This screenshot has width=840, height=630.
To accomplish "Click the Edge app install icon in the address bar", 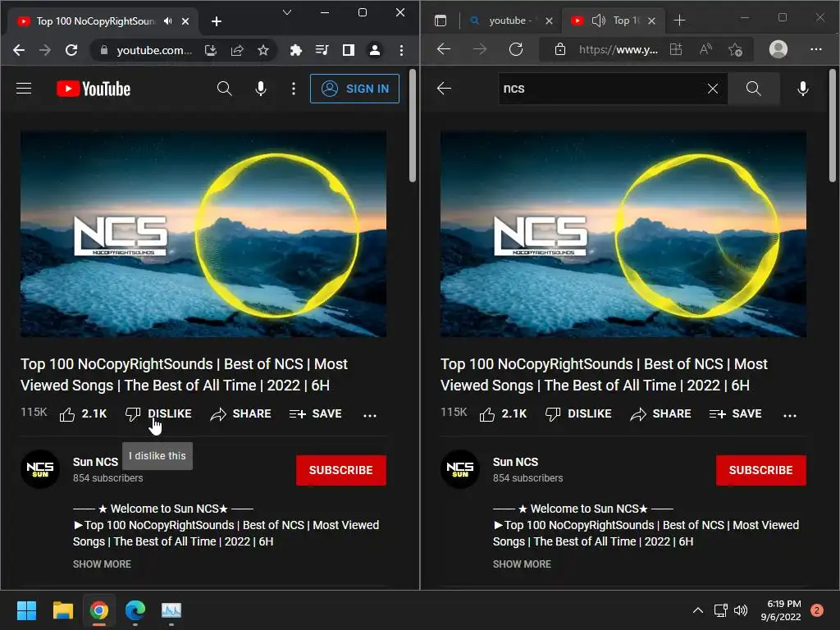I will tap(676, 50).
